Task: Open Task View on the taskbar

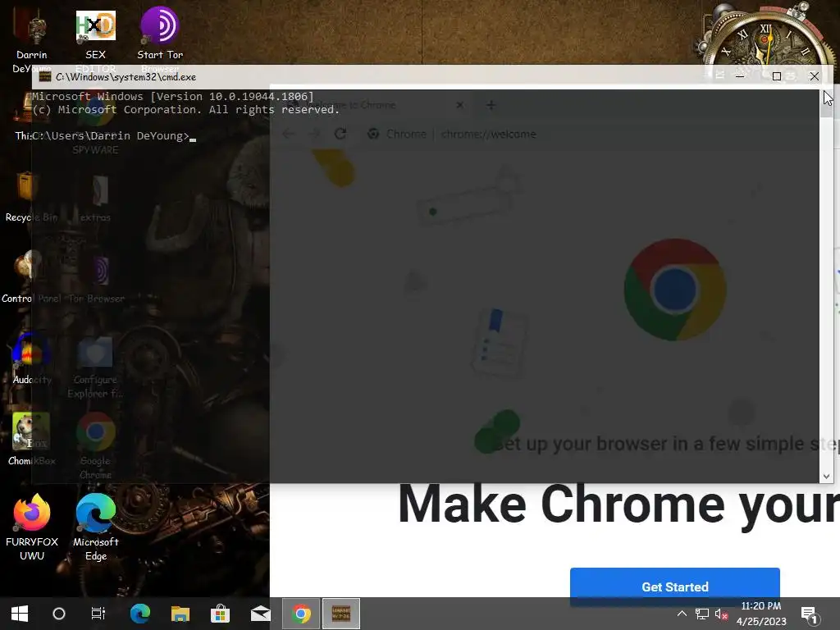Action: coord(98,614)
